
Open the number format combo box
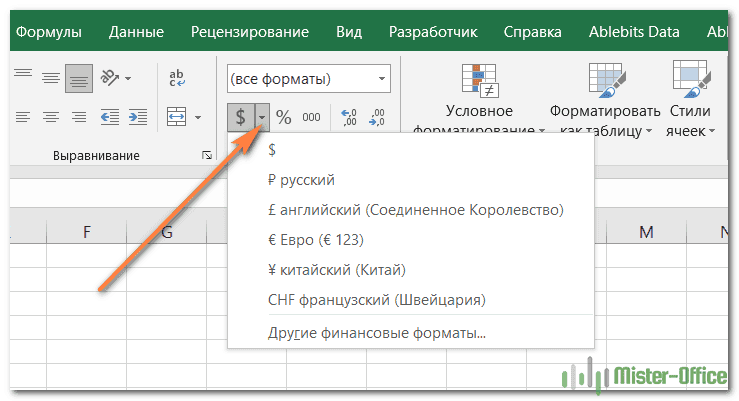coord(308,79)
